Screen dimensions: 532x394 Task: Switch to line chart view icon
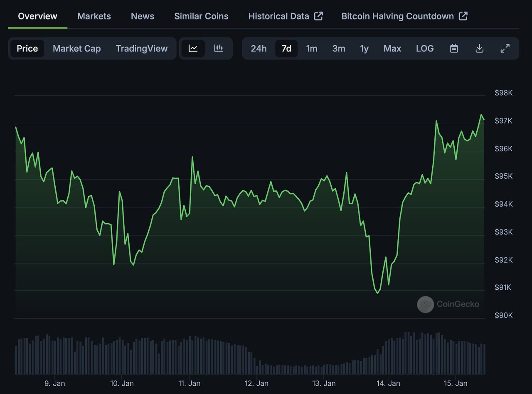coord(193,49)
